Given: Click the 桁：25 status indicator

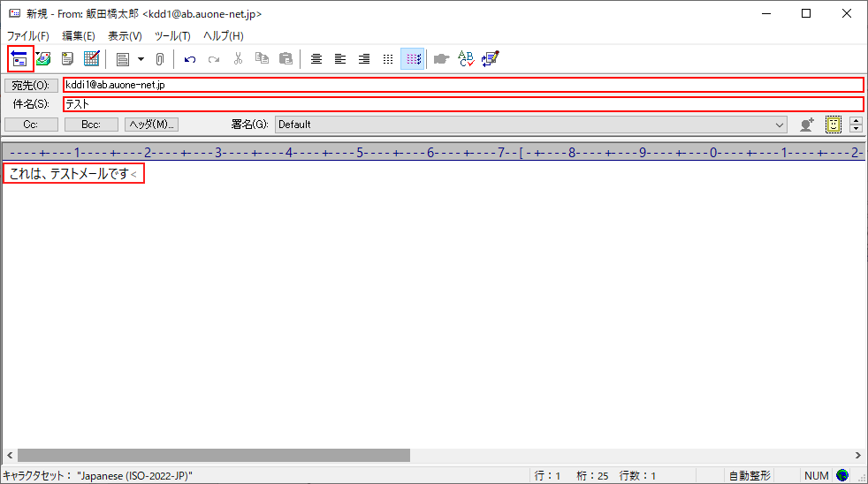Looking at the screenshot, I should point(592,476).
